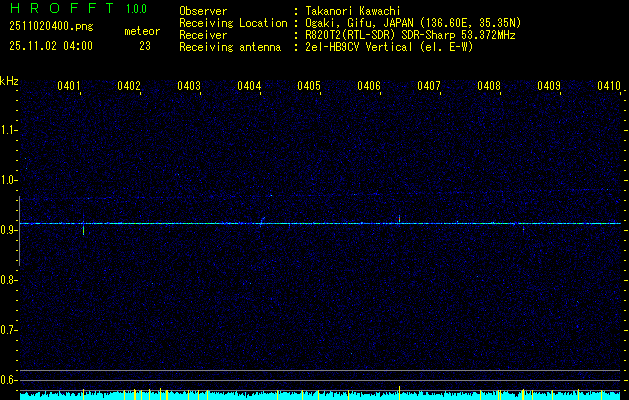Select the 0.6 frequency axis label
Screen dimensions: 629x400
[9, 380]
